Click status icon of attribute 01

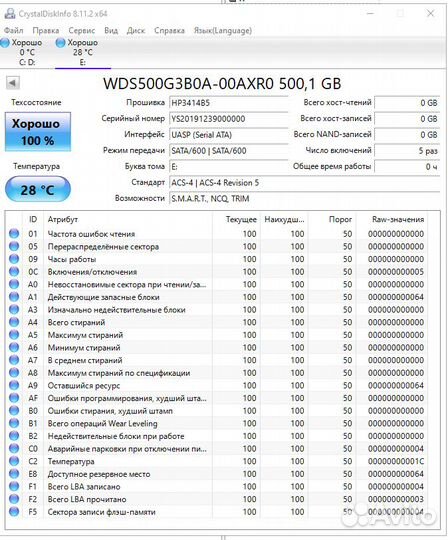[x=14, y=233]
